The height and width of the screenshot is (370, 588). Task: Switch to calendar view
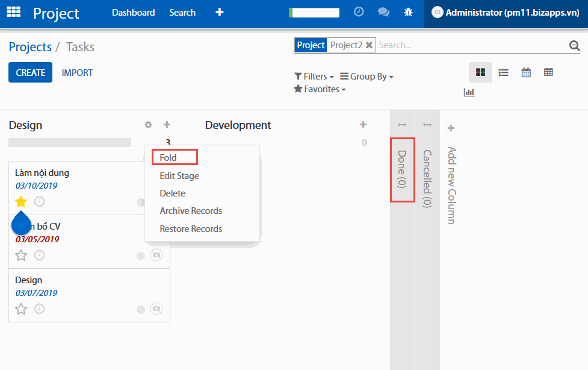(526, 72)
